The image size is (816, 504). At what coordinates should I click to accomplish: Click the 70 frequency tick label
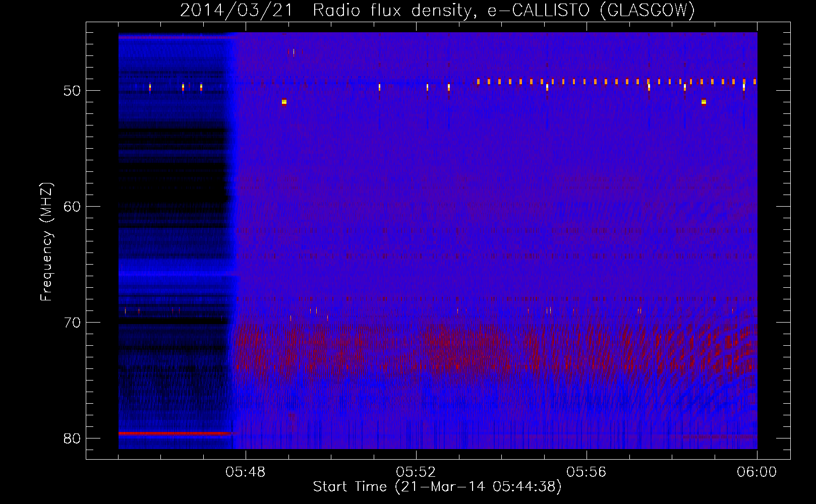coord(73,323)
